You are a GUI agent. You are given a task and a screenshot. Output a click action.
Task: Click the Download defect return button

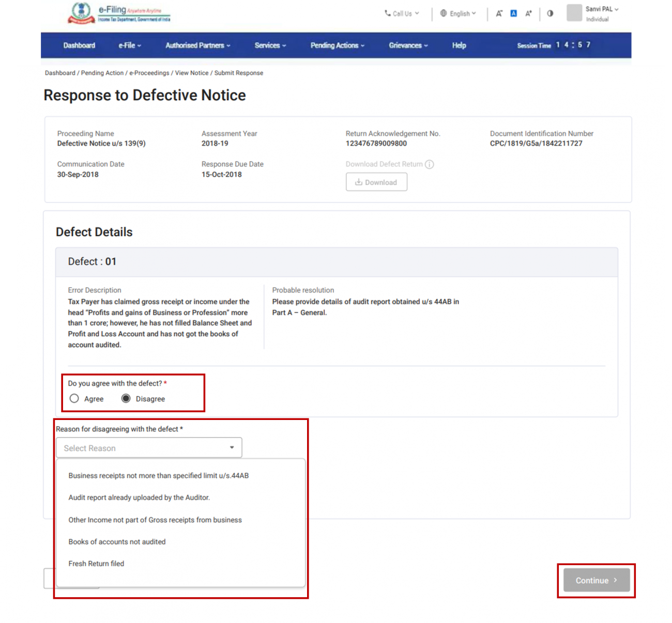[x=376, y=182]
